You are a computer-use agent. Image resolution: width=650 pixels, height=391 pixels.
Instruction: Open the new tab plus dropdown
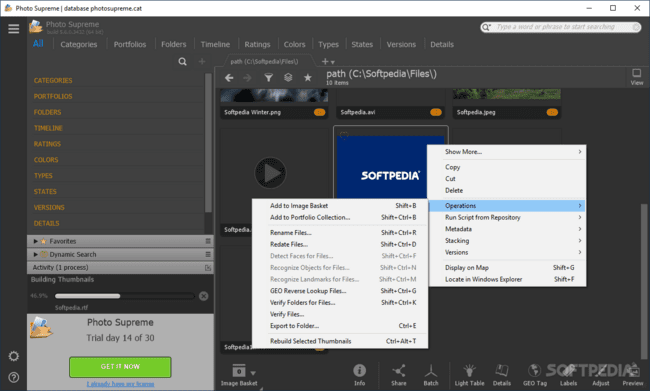coord(328,62)
